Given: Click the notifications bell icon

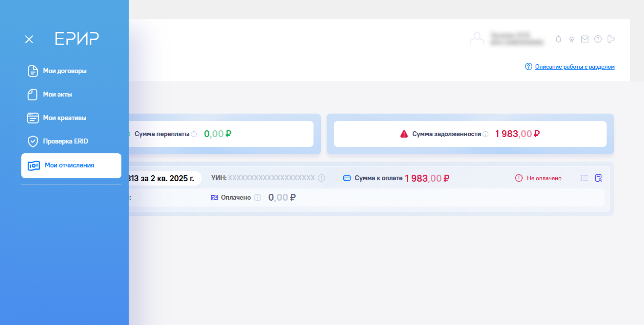Looking at the screenshot, I should click(x=558, y=39).
